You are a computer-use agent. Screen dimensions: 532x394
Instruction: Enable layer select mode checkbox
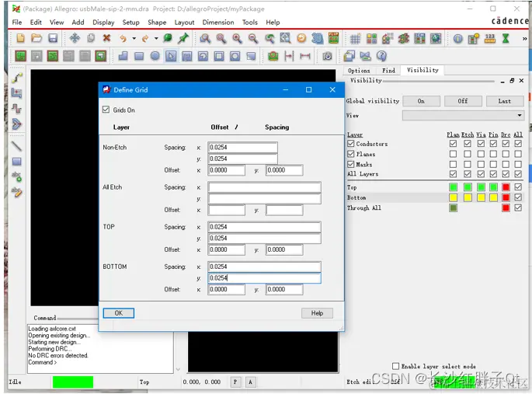[x=395, y=366]
